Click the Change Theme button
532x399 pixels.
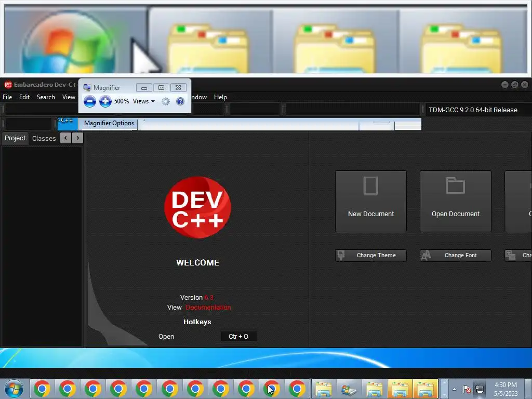point(371,256)
